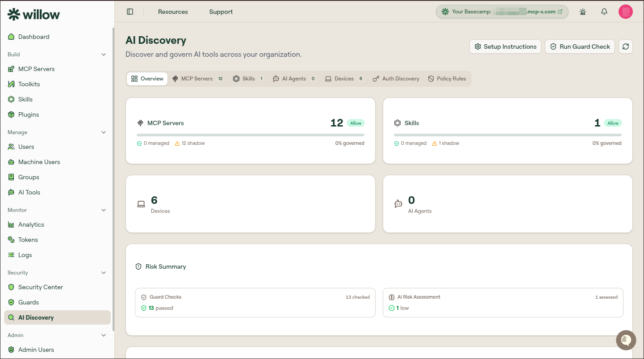Click the Users sidebar icon
This screenshot has height=359, width=644.
point(11,147)
